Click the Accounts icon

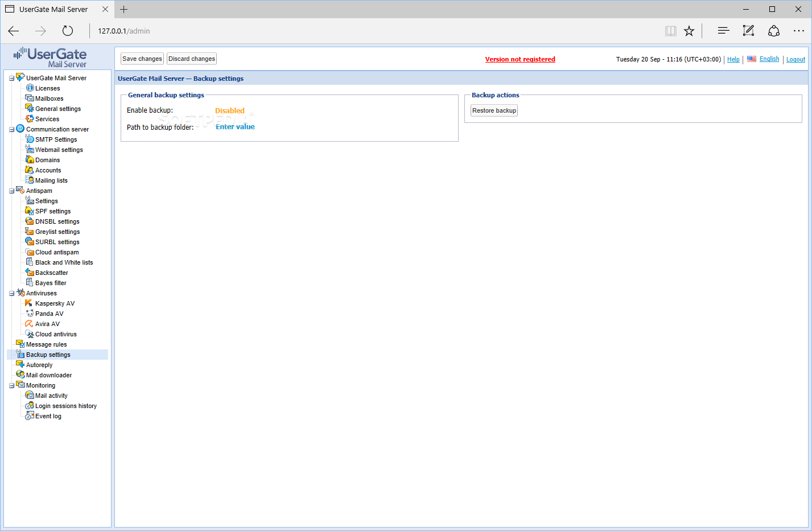pyautogui.click(x=30, y=170)
